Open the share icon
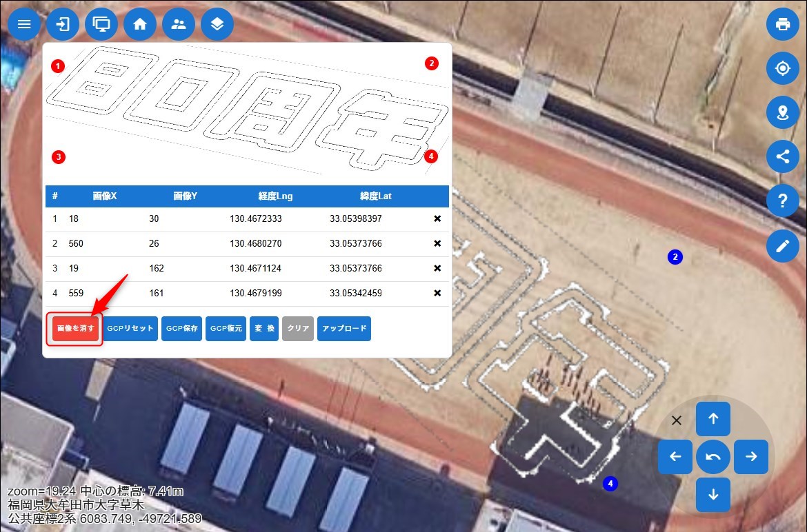The height and width of the screenshot is (532, 807). pyautogui.click(x=782, y=156)
